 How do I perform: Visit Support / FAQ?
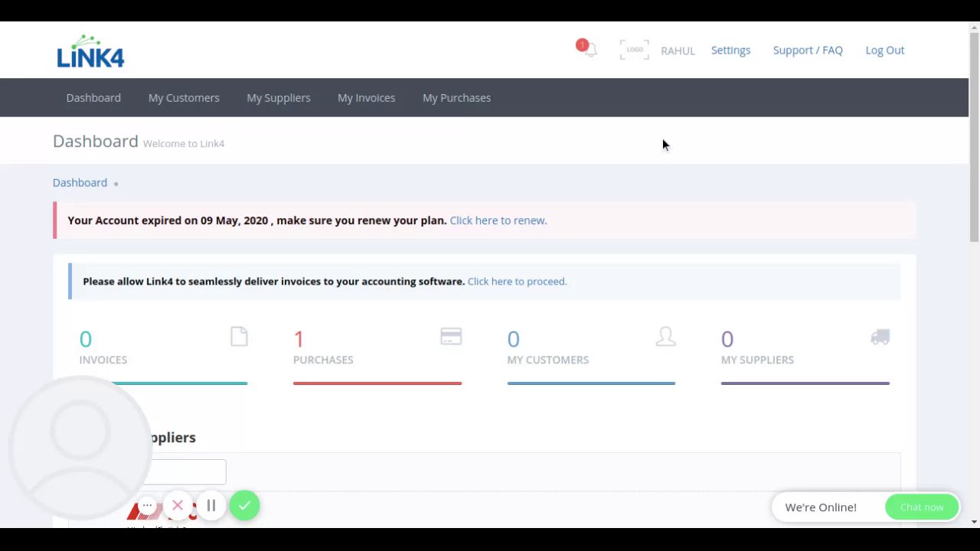[808, 51]
